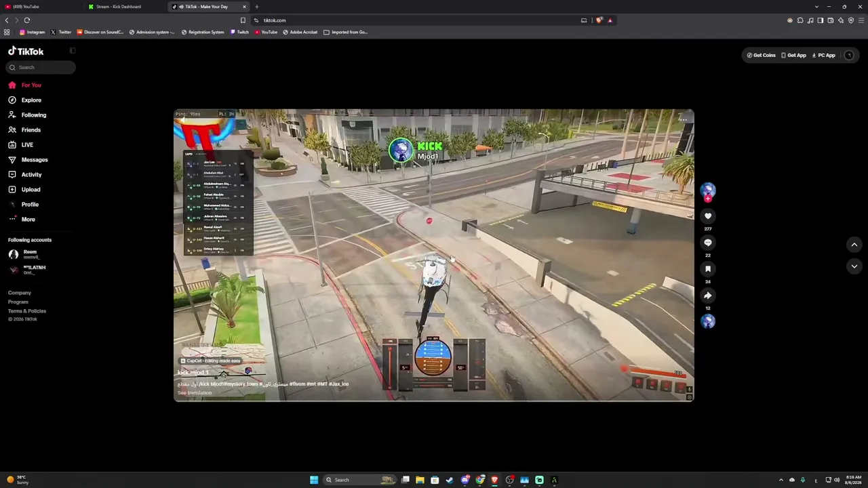Reload the page in the browser toolbar
This screenshot has width=868, height=488.
(27, 20)
